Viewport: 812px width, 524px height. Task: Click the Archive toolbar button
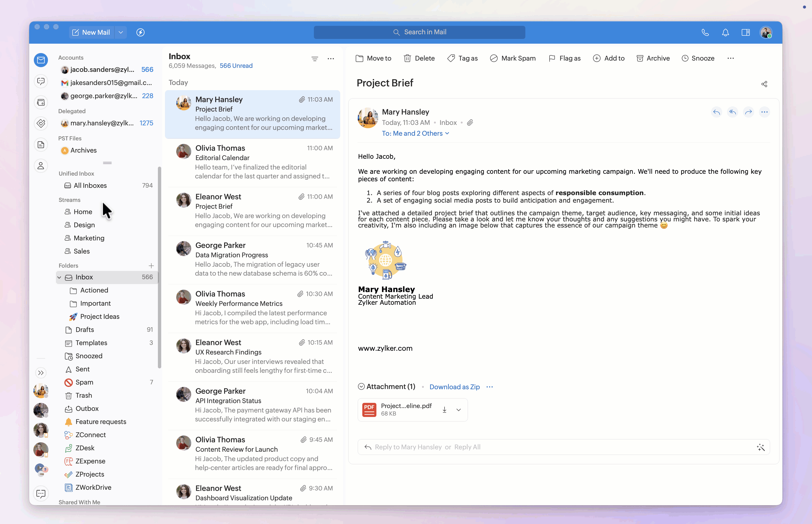653,58
